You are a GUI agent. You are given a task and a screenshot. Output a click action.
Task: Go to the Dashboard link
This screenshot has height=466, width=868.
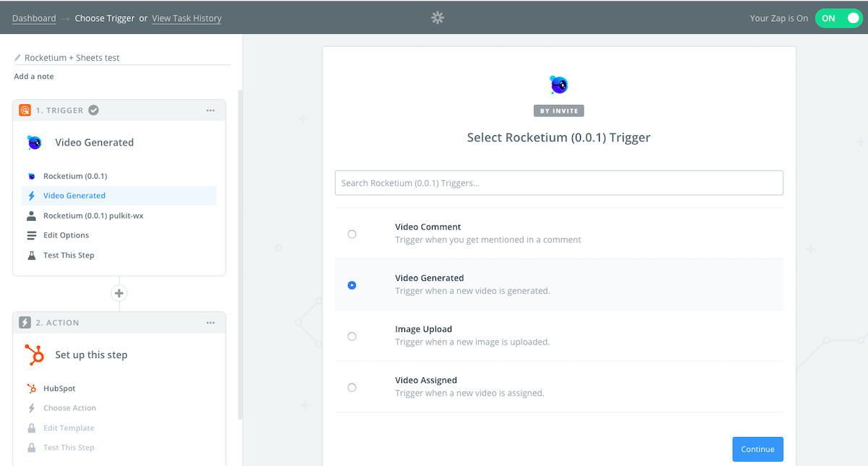(x=34, y=18)
